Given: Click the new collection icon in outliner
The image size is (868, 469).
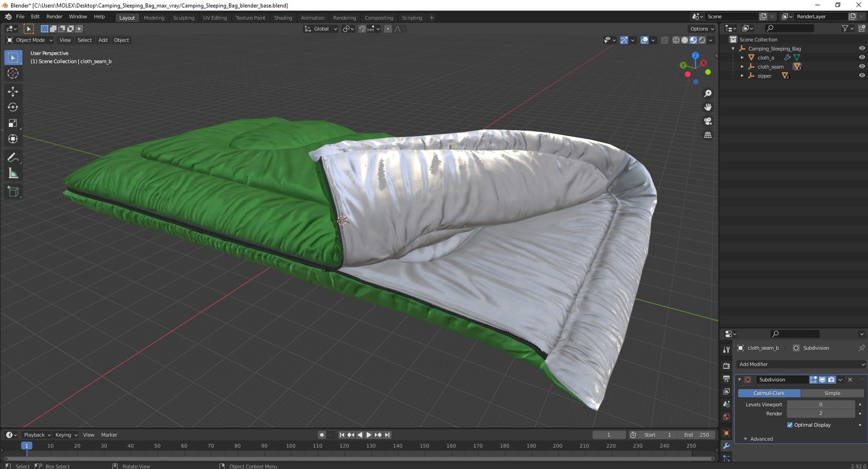Looking at the screenshot, I should [862, 28].
